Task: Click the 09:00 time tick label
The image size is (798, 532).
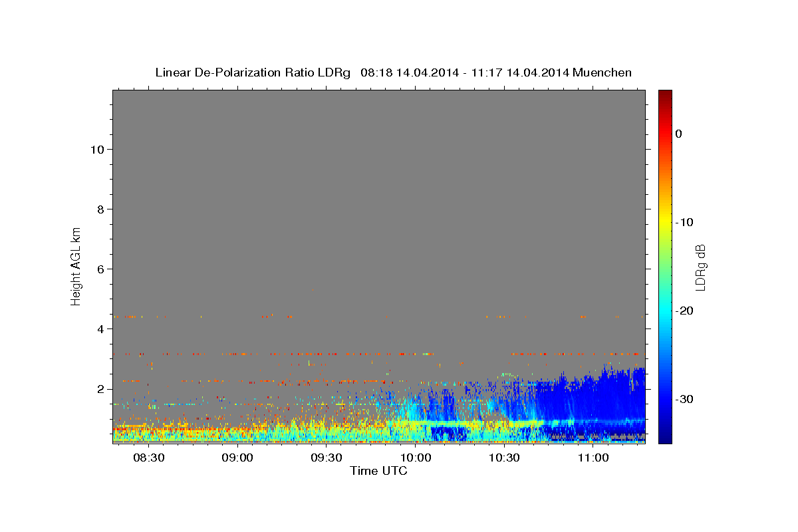Action: tap(237, 458)
